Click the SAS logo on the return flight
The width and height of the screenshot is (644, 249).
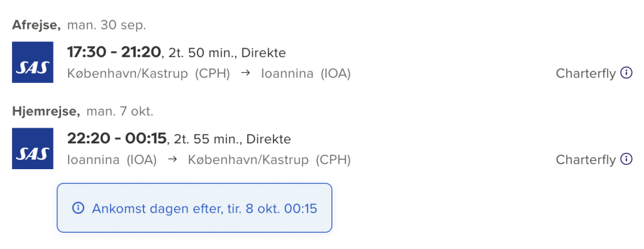33,148
